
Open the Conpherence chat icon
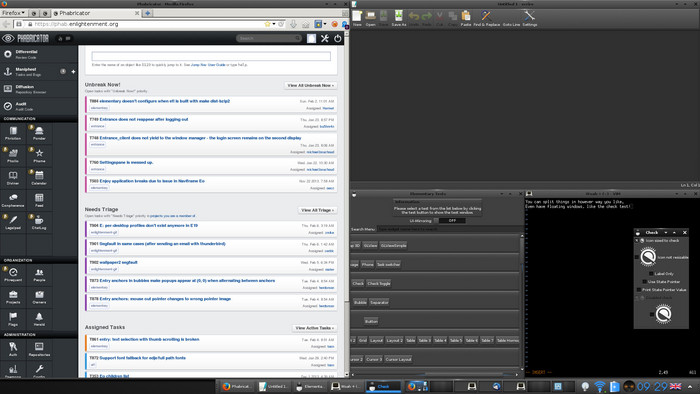13,199
